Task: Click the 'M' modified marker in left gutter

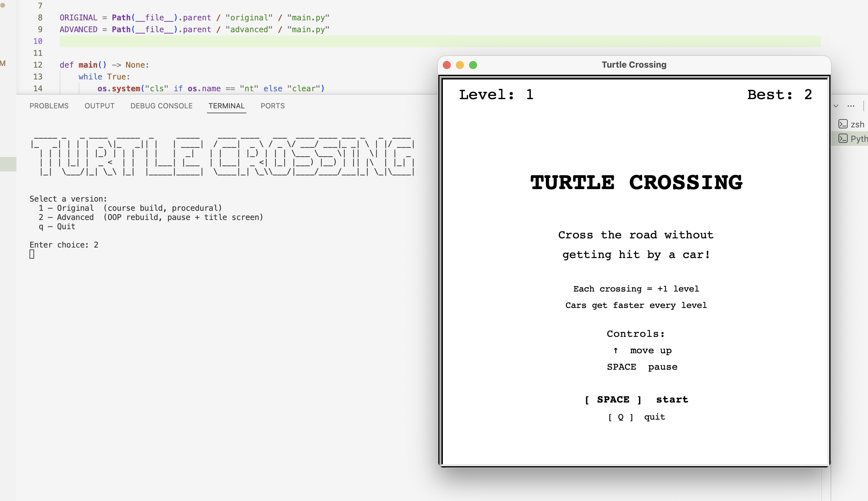Action: point(3,63)
